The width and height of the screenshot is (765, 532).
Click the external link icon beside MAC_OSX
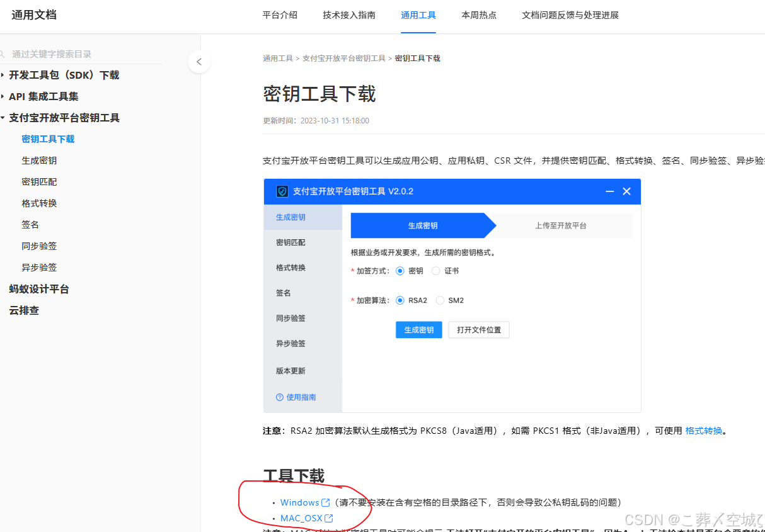tap(328, 518)
